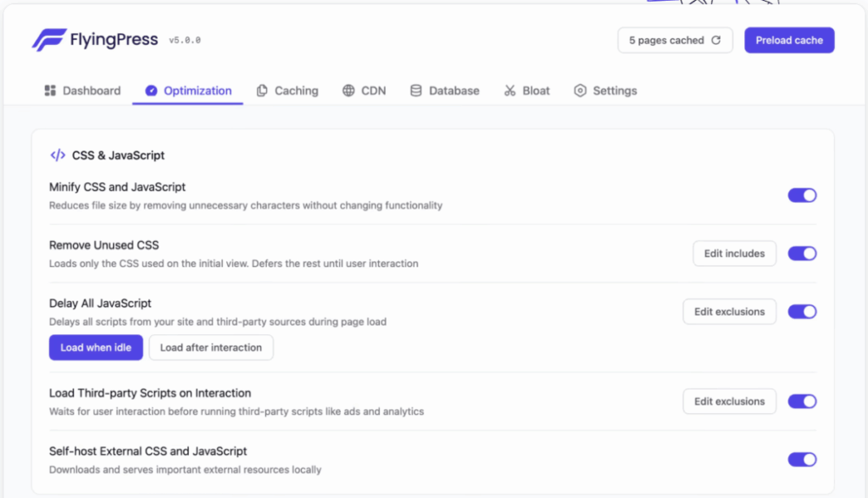This screenshot has width=868, height=498.
Task: Disable Self-host External CSS and JavaScript
Action: 802,459
